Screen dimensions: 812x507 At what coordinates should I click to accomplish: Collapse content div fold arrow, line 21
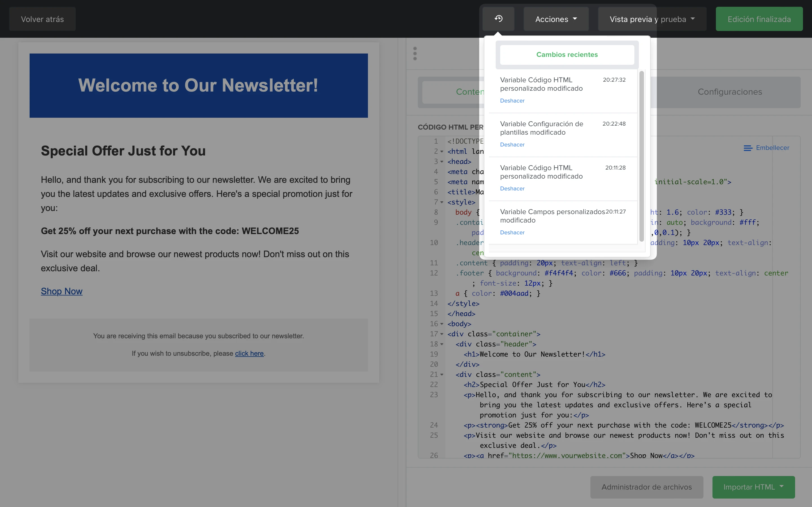[442, 375]
